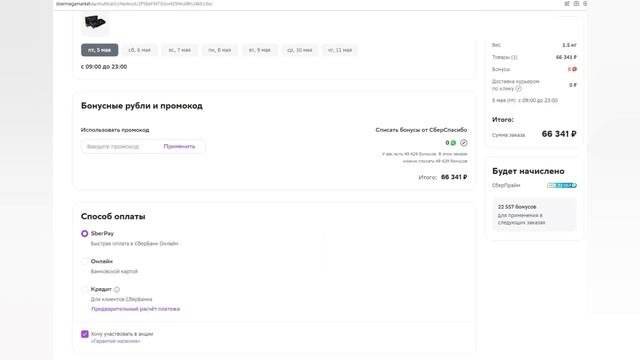Viewport: 640px width, 360px height.
Task: Focus the promo code input field
Action: click(120, 146)
